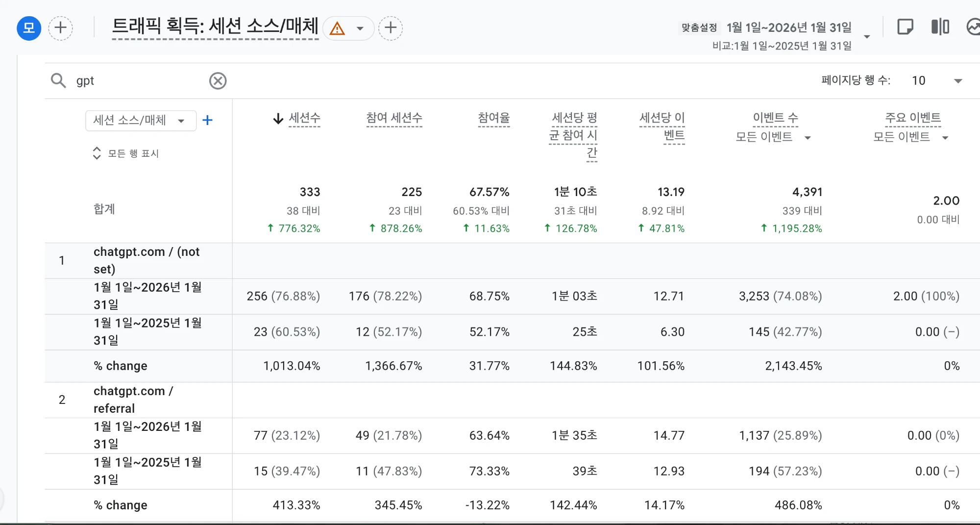
Task: Sort by 세션당 평균 참여 시간 header
Action: pyautogui.click(x=573, y=135)
